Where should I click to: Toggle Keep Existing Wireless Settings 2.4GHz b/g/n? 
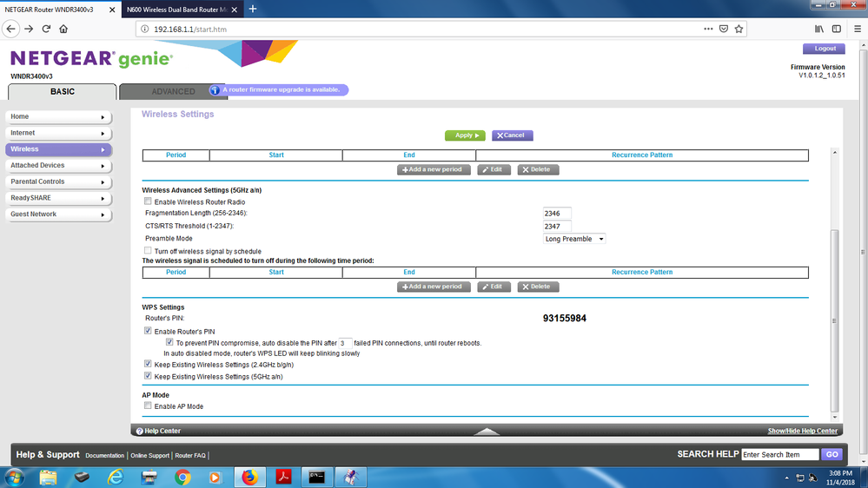(x=148, y=364)
